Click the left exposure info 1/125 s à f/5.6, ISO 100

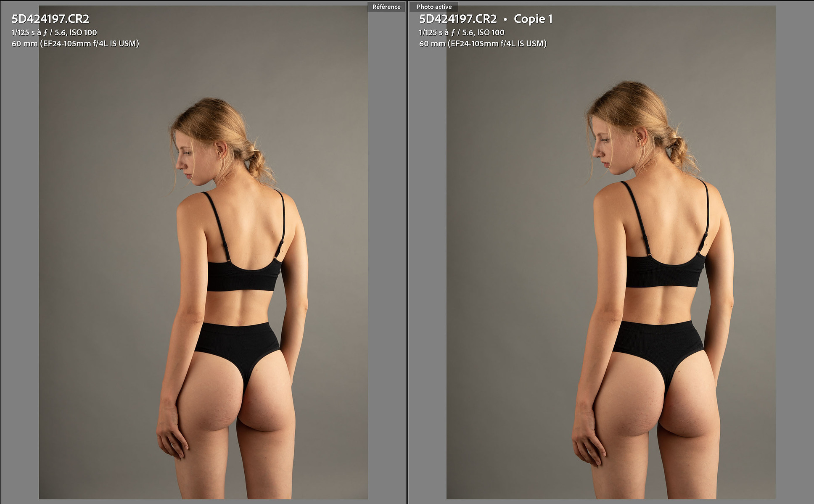pyautogui.click(x=54, y=32)
